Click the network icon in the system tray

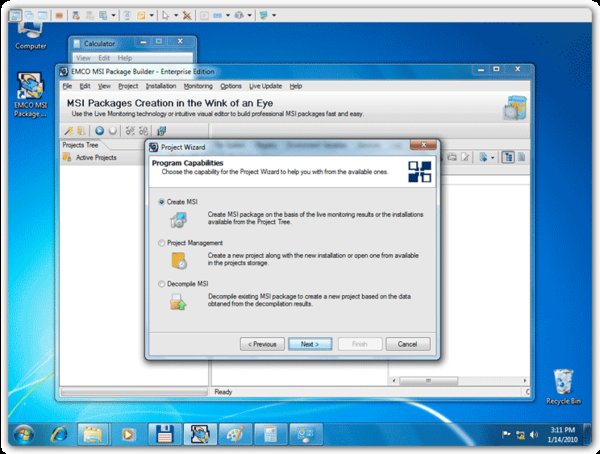520,434
